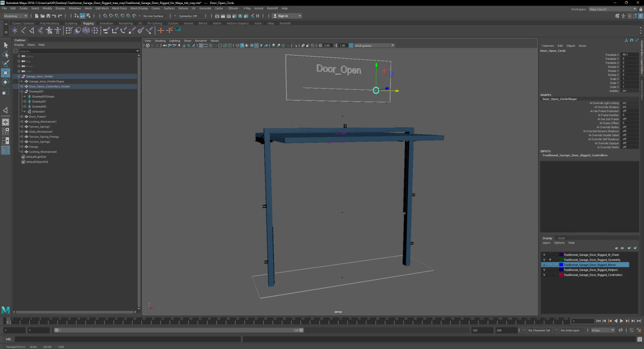644x349 pixels.
Task: Click the Open Scene folder icon
Action: click(42, 16)
